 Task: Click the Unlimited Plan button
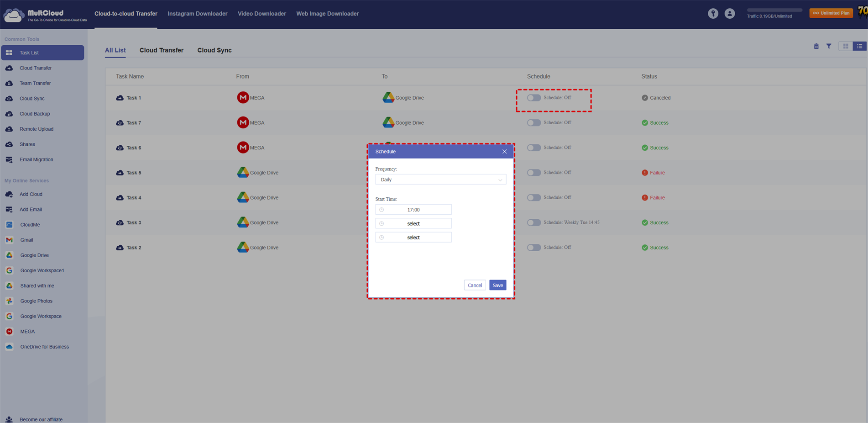click(x=831, y=13)
